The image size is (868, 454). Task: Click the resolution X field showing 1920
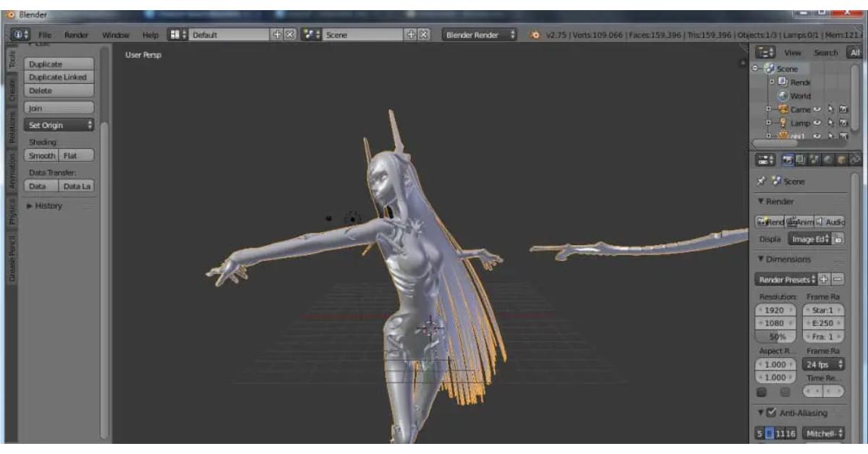point(775,310)
